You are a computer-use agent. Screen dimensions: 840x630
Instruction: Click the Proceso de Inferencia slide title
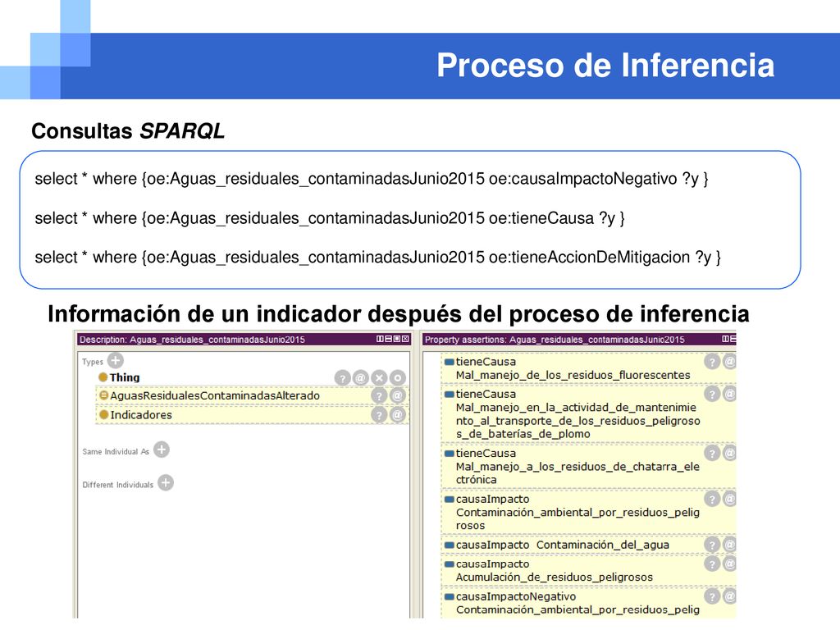(605, 66)
